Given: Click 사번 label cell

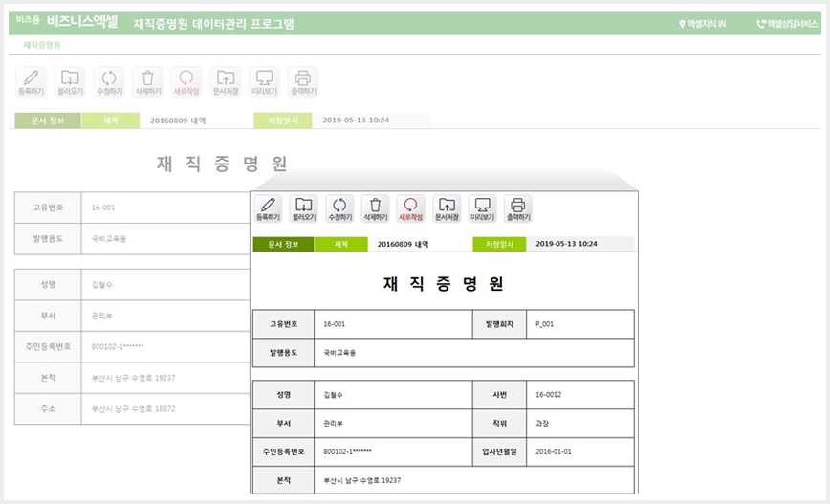Looking at the screenshot, I should (x=499, y=395).
